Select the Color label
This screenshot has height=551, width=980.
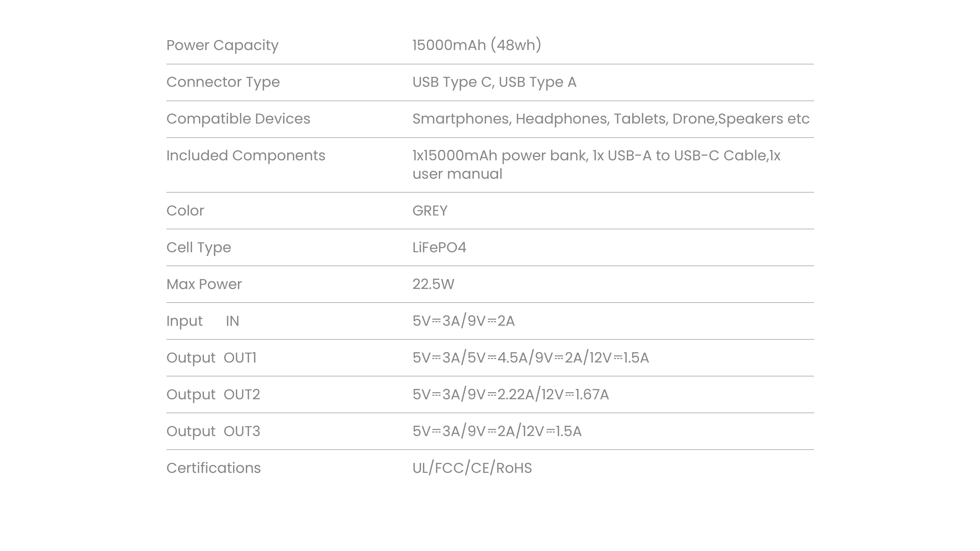point(185,210)
